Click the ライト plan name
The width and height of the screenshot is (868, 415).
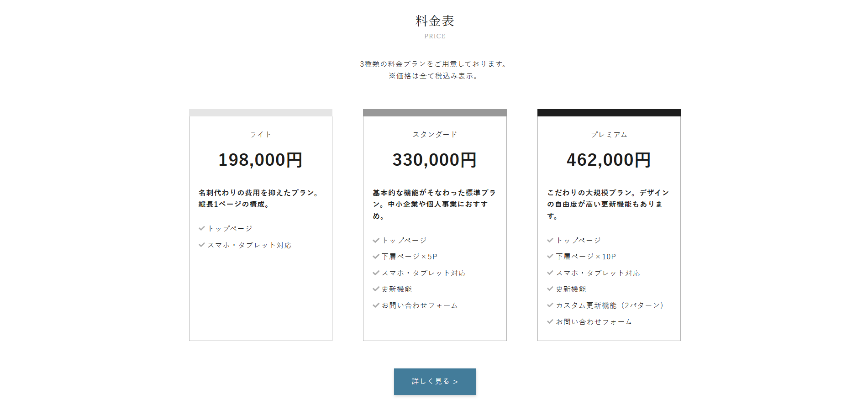260,135
